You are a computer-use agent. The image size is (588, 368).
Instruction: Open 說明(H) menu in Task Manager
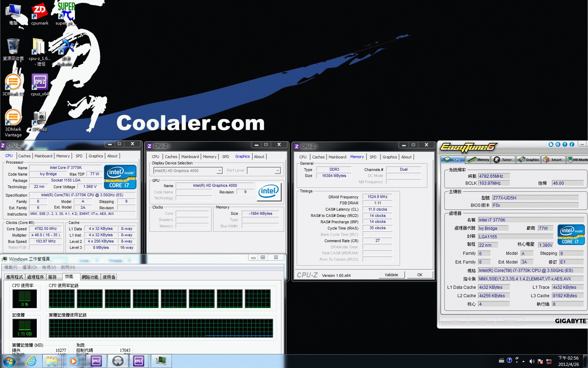coord(68,267)
